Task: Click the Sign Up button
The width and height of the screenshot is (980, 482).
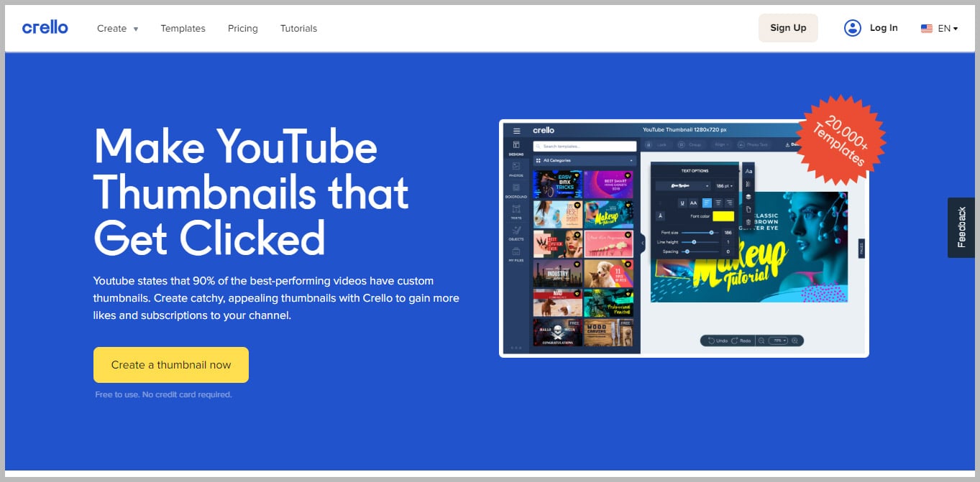Action: (788, 28)
